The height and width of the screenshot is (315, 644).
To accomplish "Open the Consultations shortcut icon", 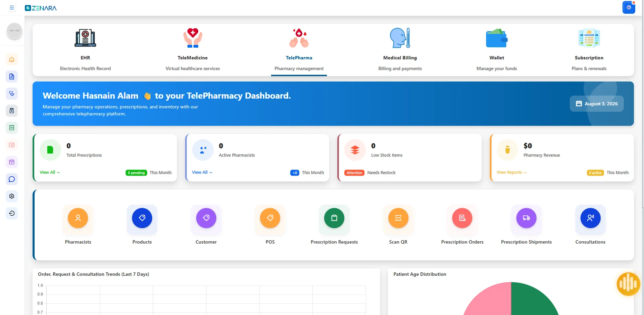I will click(x=590, y=218).
